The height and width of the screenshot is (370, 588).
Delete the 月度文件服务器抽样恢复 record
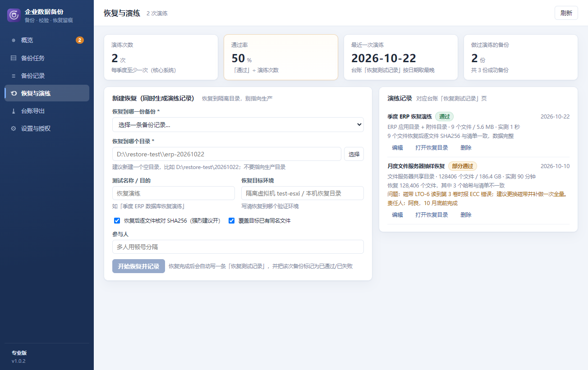(466, 215)
